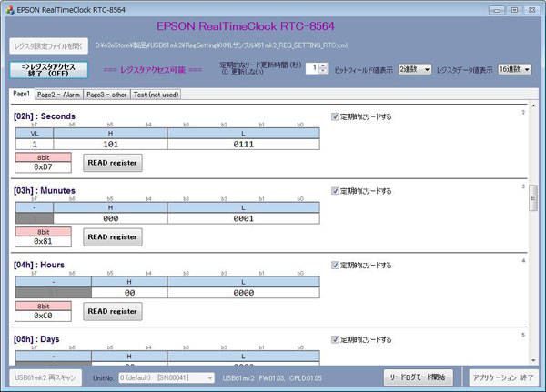Click Seconds H field value 101
Viewport: 546px width, 392px height.
[x=110, y=144]
